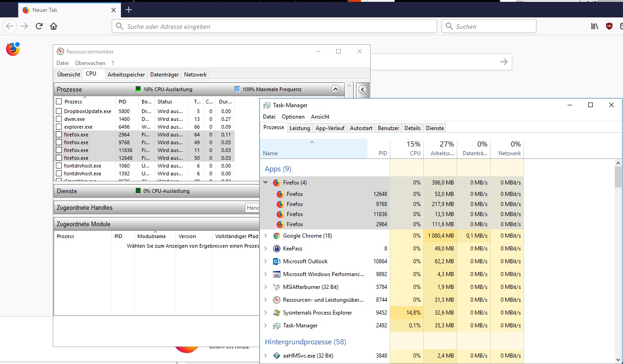Toggle select-all Prozess header checkbox
Screen dimensions: 623x364
pyautogui.click(x=59, y=102)
